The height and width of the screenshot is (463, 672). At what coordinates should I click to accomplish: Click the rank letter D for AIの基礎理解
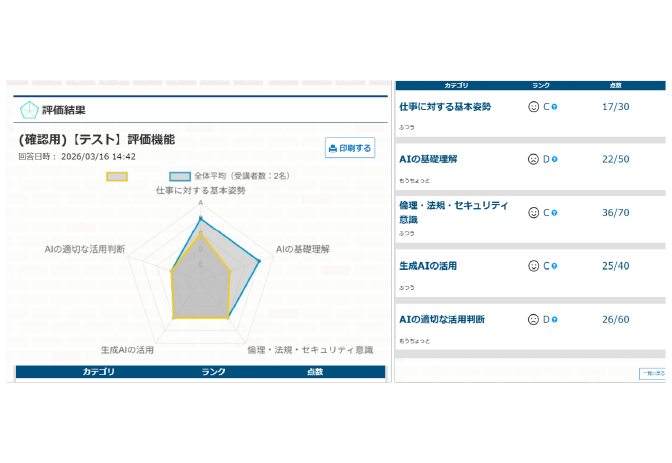click(546, 159)
